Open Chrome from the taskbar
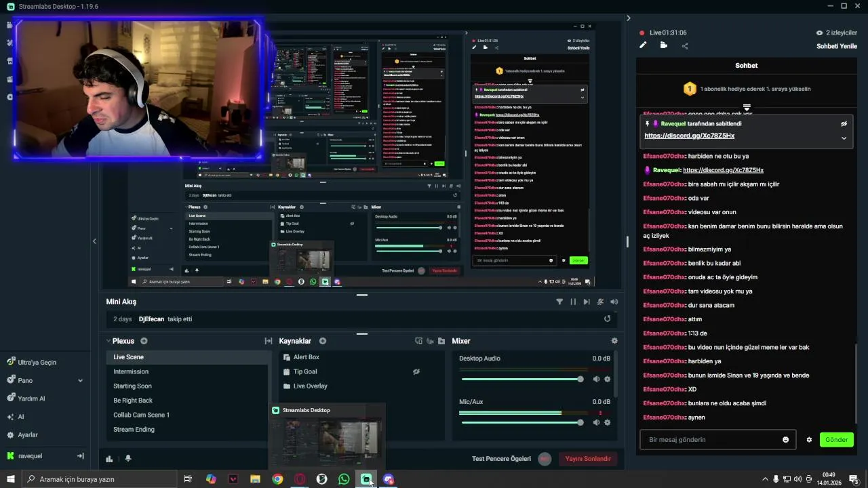The width and height of the screenshot is (868, 488). [x=277, y=479]
